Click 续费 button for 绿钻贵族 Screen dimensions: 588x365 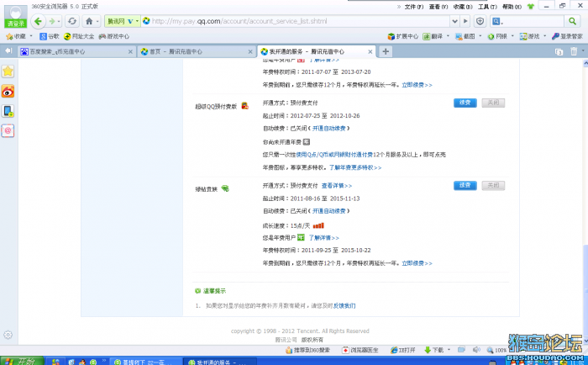465,185
